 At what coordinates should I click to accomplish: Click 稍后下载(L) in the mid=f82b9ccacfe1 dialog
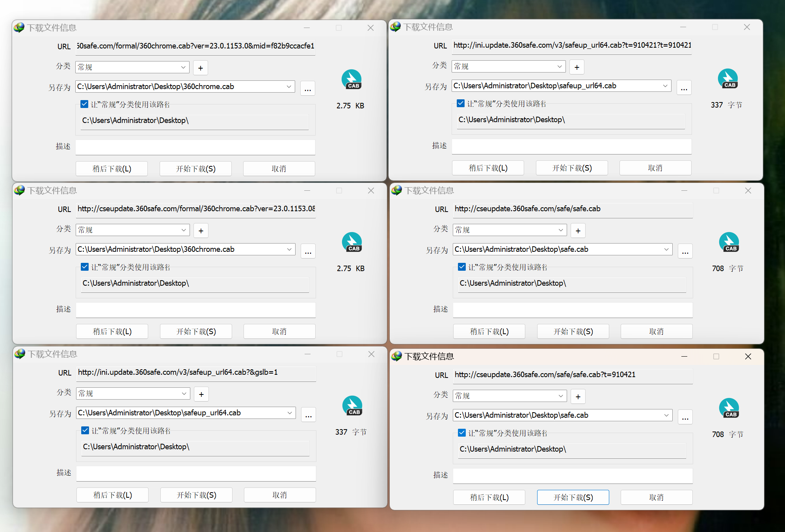point(112,169)
